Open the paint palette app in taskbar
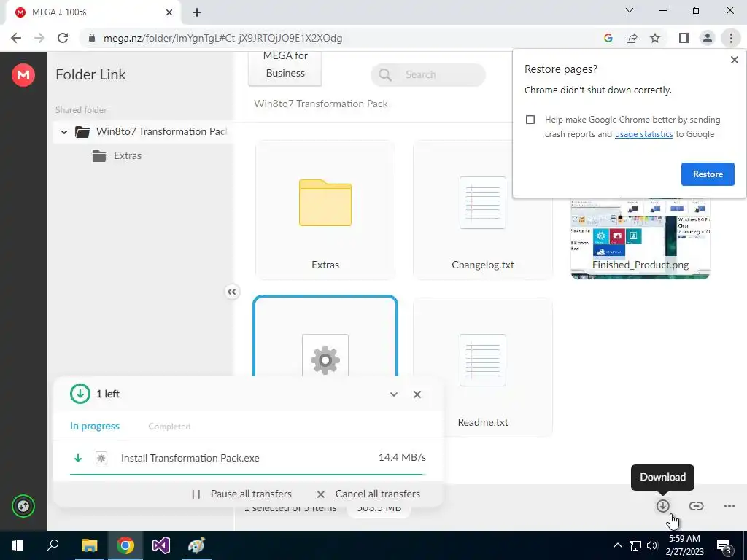The image size is (747, 560). click(197, 545)
